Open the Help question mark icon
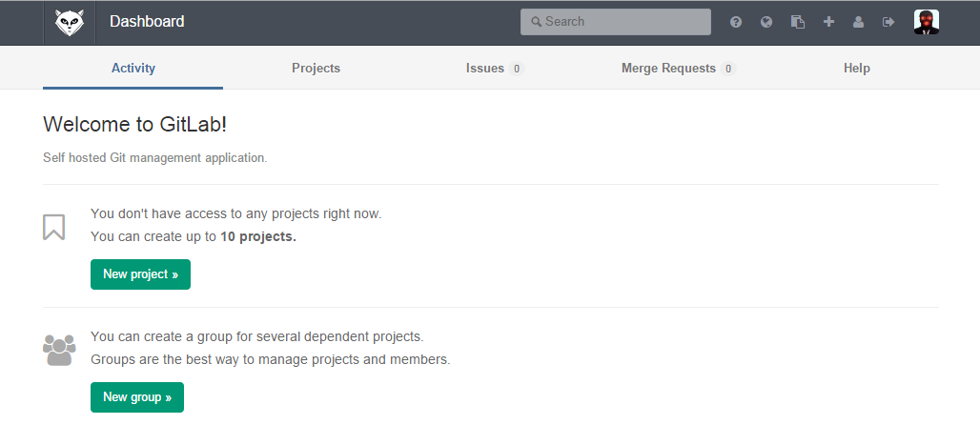Viewport: 980px width, 425px height. [736, 22]
